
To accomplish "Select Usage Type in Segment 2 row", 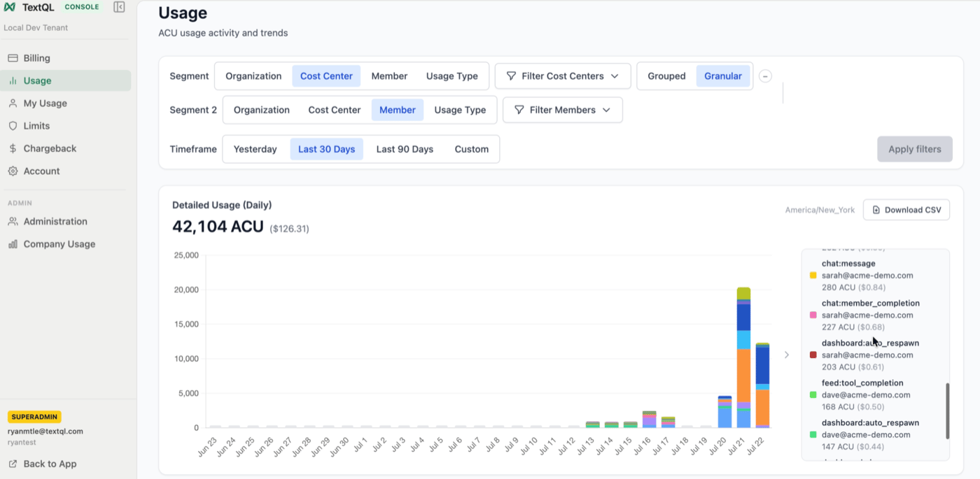I will [x=460, y=110].
